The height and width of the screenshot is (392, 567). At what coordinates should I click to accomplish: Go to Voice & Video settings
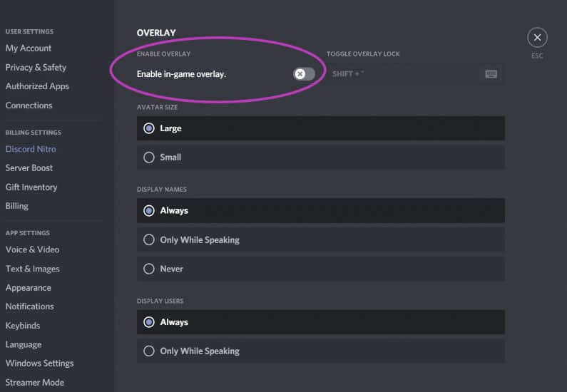coord(32,250)
